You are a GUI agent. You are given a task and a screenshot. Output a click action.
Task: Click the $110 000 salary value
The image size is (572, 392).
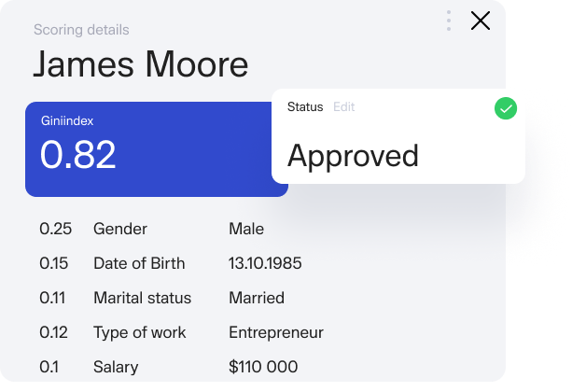[263, 368]
